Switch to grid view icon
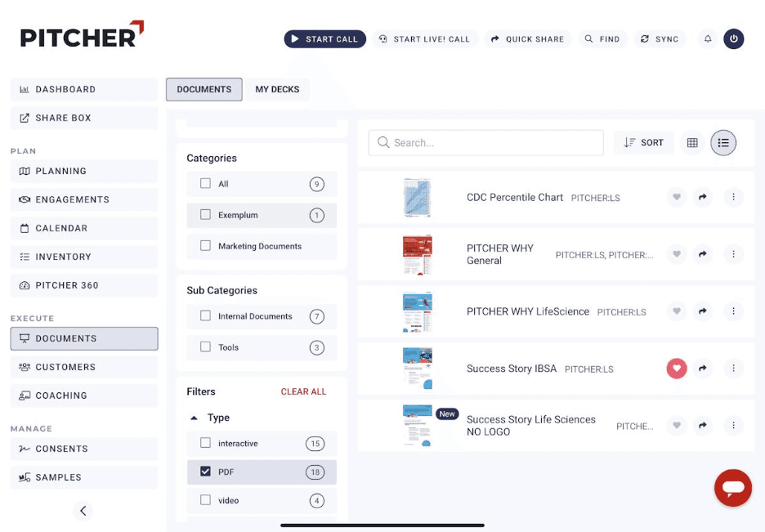 coord(691,143)
